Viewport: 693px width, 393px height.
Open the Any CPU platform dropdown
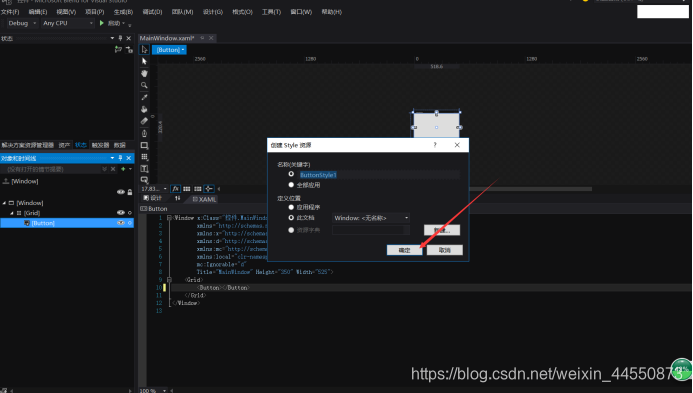pos(68,23)
